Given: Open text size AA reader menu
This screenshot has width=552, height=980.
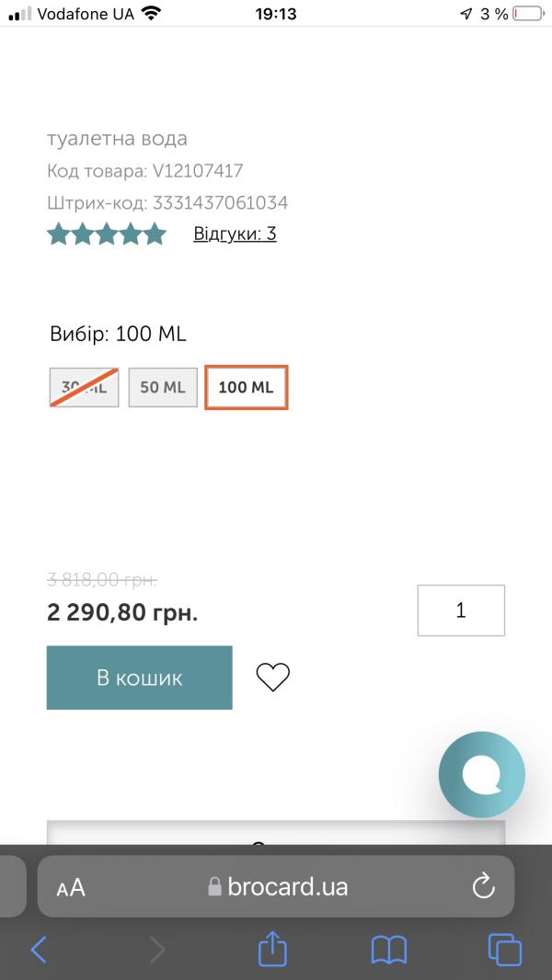Looking at the screenshot, I should tap(71, 887).
